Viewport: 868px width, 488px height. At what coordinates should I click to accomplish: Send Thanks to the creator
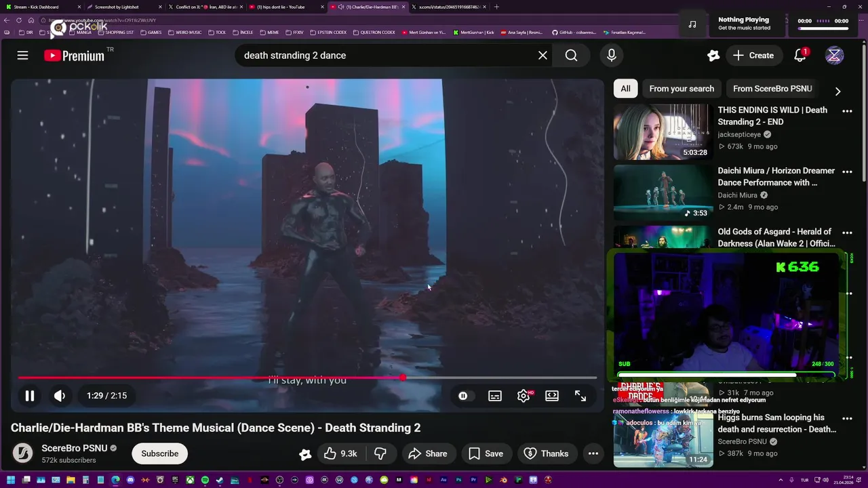click(547, 453)
